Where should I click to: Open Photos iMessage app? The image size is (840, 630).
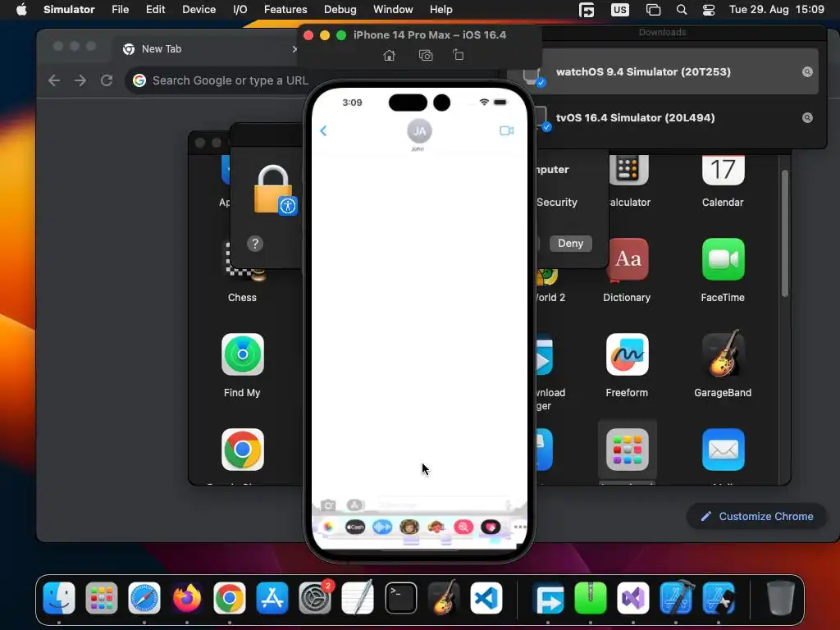point(328,527)
